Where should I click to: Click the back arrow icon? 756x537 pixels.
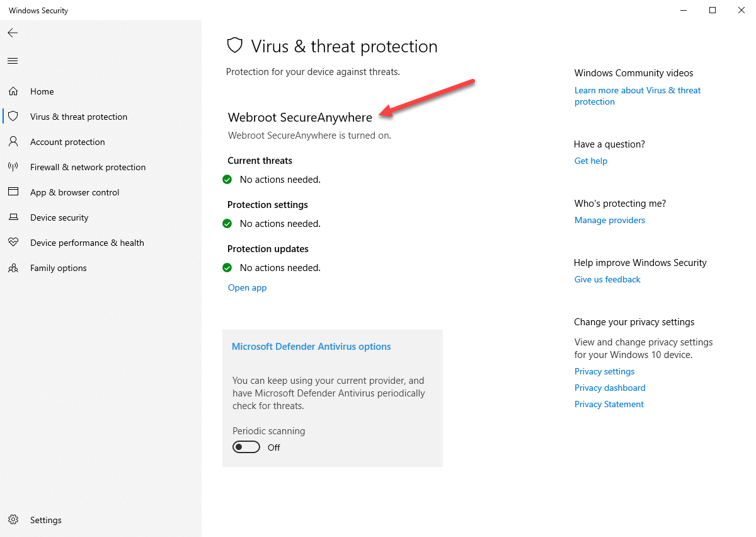(x=13, y=33)
